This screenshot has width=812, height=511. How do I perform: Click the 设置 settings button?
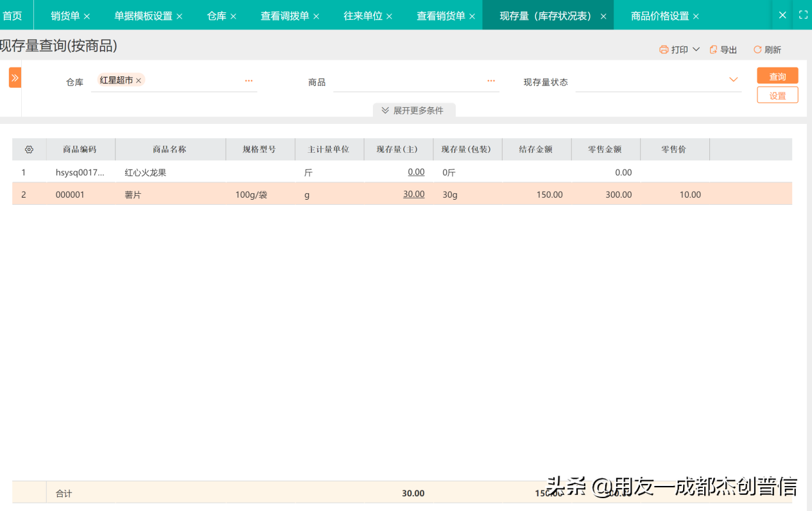tap(777, 94)
